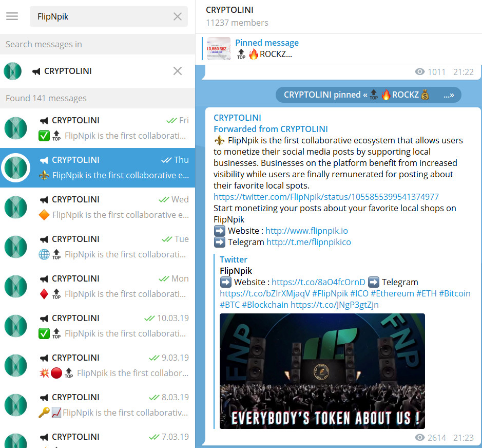The height and width of the screenshot is (448, 482).
Task: Open the CRYPTOLINI channel avatar in search filter
Action: point(13,71)
